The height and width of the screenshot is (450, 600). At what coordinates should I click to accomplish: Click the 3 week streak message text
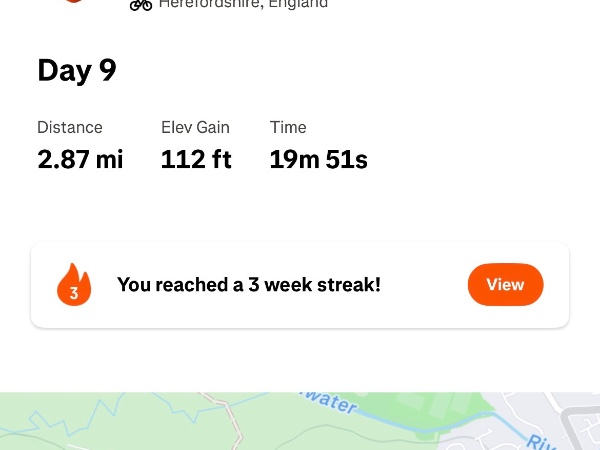point(249,285)
